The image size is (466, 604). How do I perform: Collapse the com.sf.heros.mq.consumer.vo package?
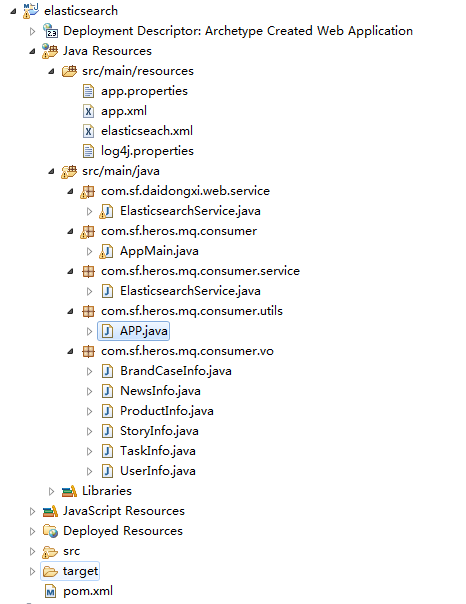[x=70, y=352]
